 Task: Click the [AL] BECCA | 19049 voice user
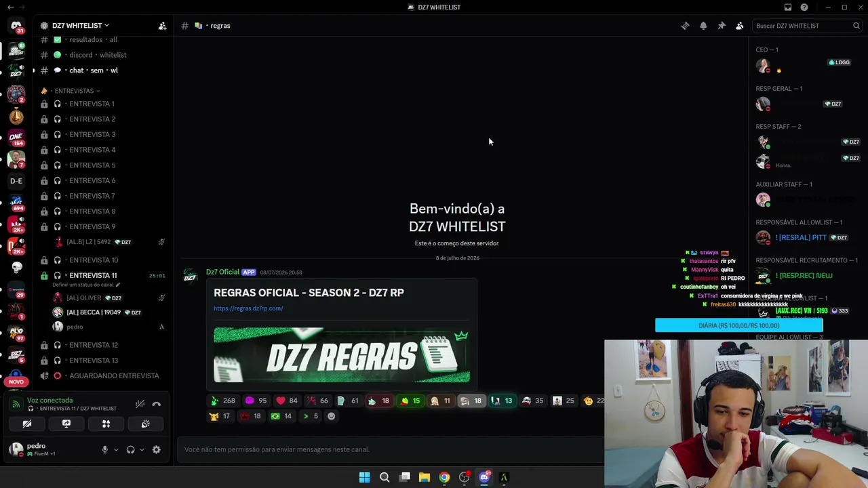coord(108,312)
